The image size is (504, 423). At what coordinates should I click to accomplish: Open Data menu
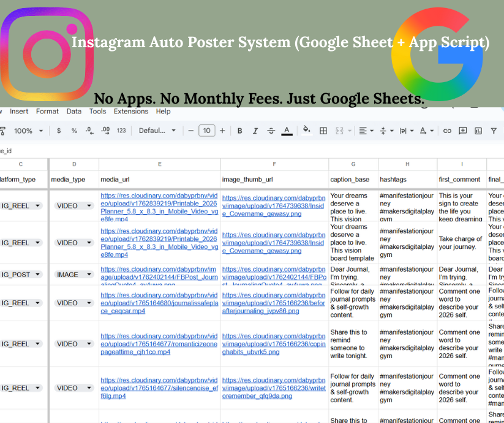click(x=74, y=112)
